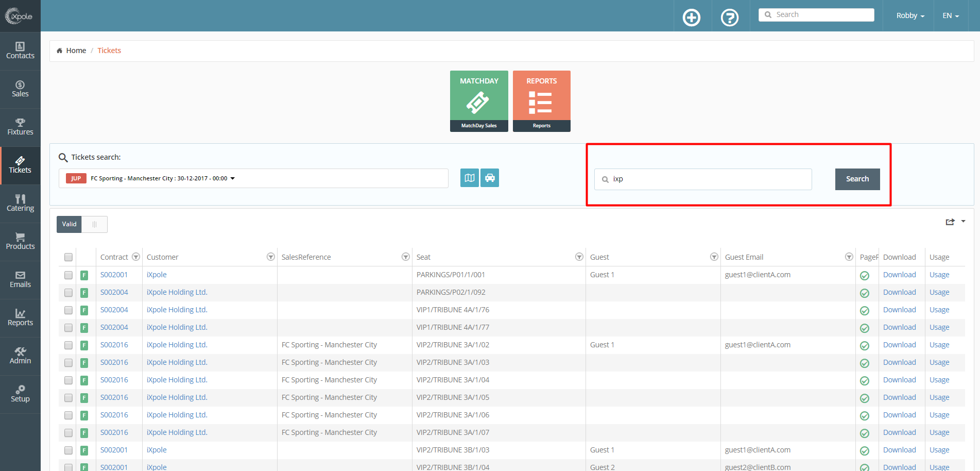Viewport: 980px width, 471px height.
Task: Download ticket for VIP2/TRIBUNE 3B/1/03
Action: point(899,450)
